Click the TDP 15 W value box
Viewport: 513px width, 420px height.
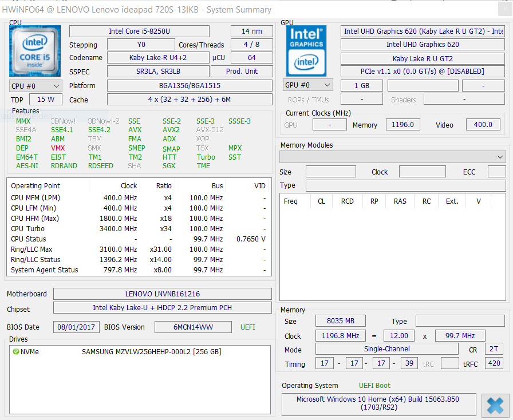click(x=46, y=100)
